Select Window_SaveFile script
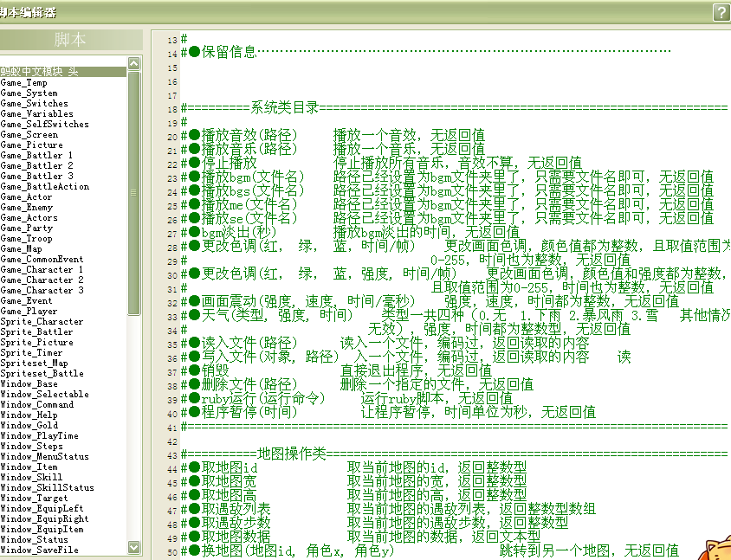 (39, 550)
